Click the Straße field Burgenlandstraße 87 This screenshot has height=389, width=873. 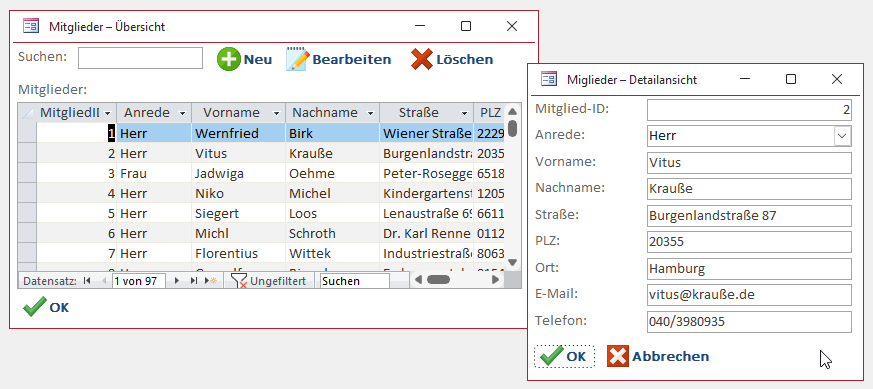749,215
